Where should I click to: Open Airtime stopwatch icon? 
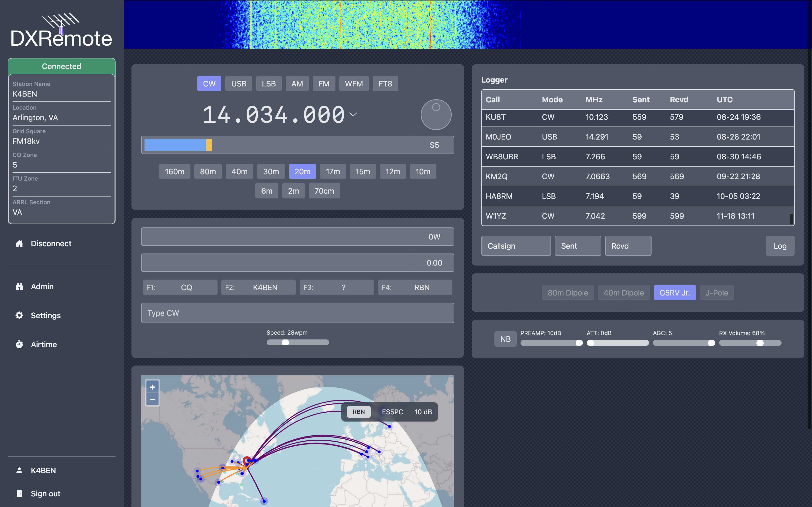click(x=20, y=344)
